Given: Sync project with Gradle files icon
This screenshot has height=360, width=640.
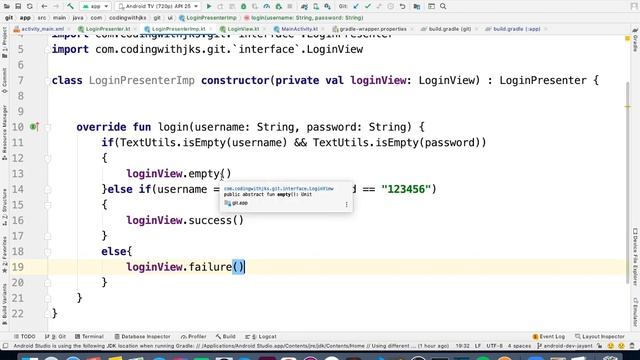Looking at the screenshot, I should [x=304, y=7].
